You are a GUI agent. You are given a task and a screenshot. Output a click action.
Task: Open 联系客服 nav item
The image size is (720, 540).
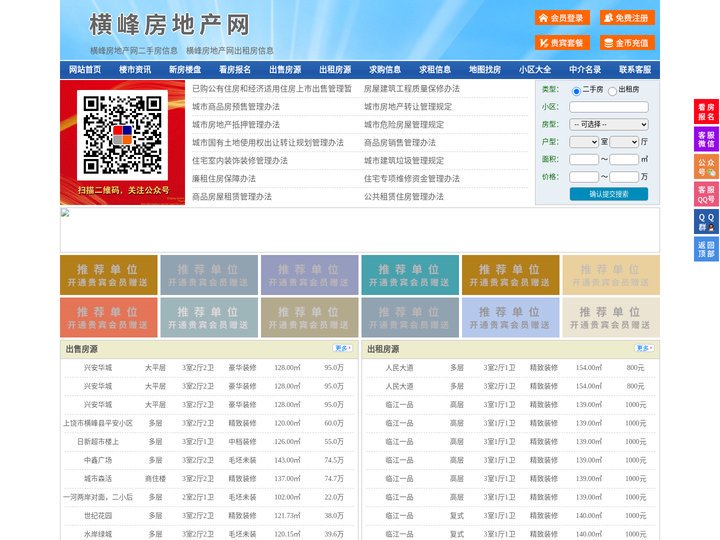635,70
